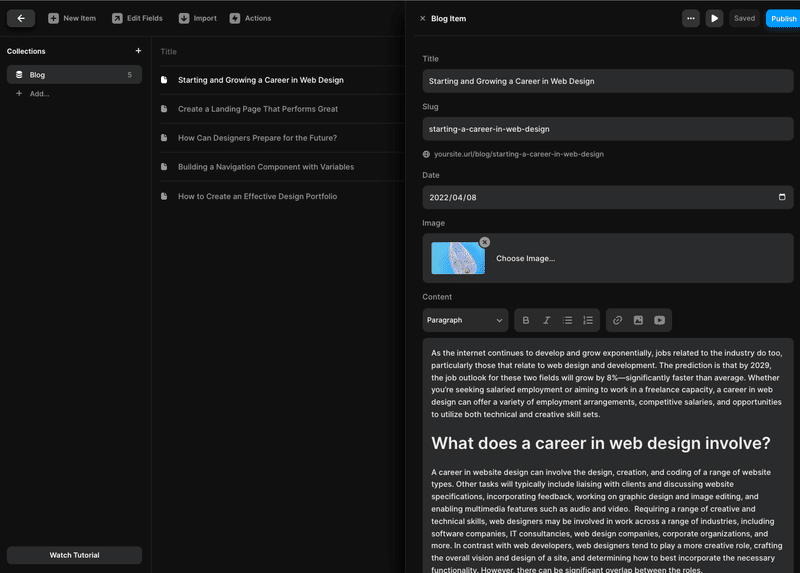Screen dimensions: 800x573
Task: Click the play preview button
Action: pos(714,18)
